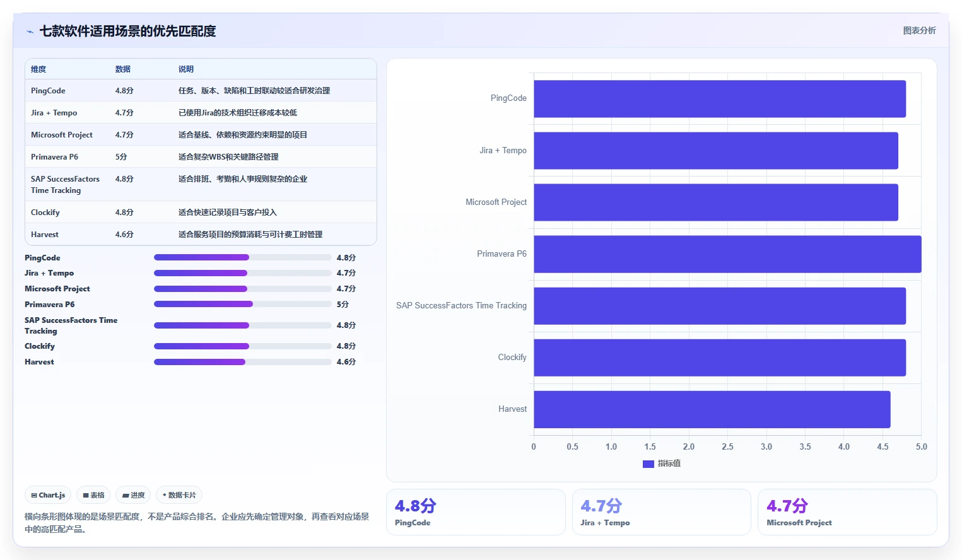Click the Primavera P6 chart bar
The width and height of the screenshot is (962, 560).
(727, 254)
